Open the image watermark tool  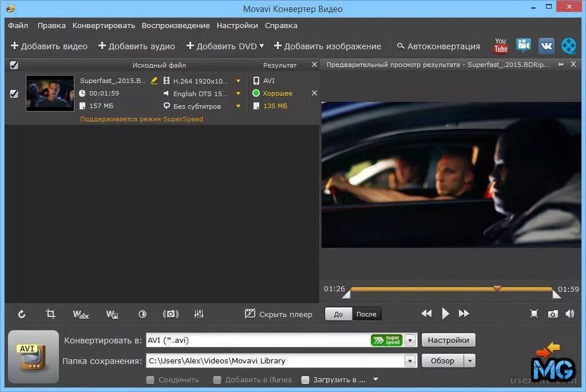[x=112, y=314]
